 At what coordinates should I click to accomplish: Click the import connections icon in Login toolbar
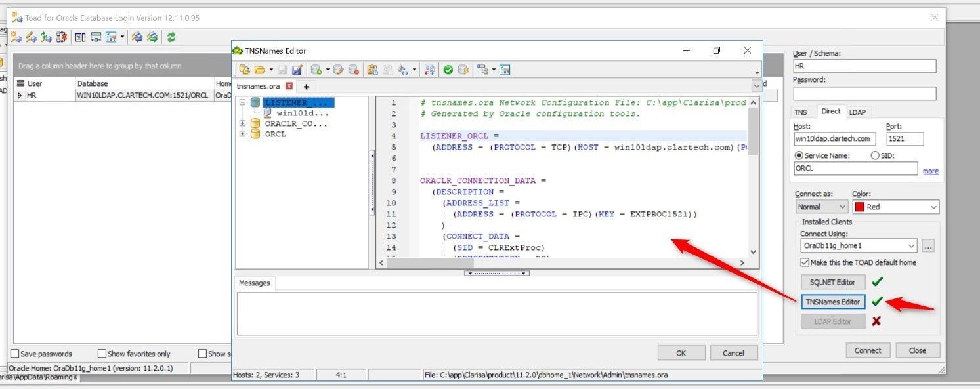tap(152, 37)
